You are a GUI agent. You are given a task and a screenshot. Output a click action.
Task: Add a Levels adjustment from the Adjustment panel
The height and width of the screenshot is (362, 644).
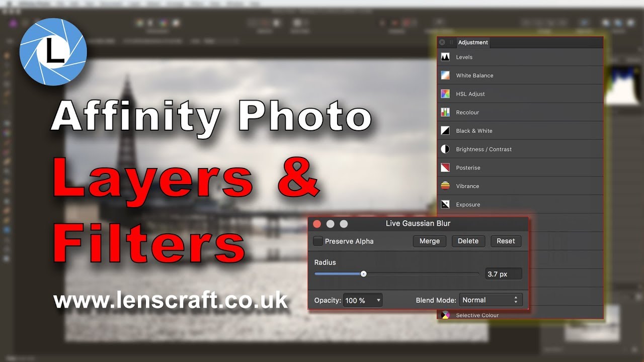pyautogui.click(x=521, y=57)
